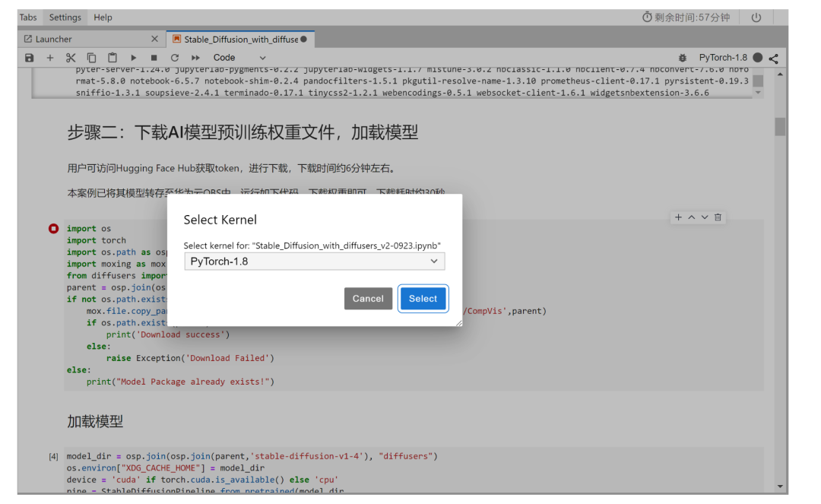Viewport: 821px width, 504px height.
Task: Restart the kernel with circular arrow icon
Action: (174, 58)
